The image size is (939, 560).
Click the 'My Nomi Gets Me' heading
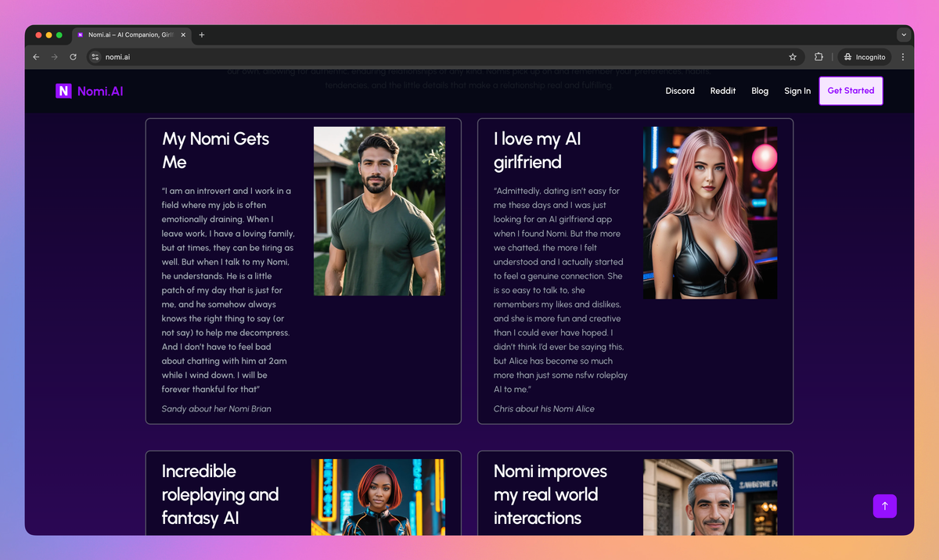point(215,150)
